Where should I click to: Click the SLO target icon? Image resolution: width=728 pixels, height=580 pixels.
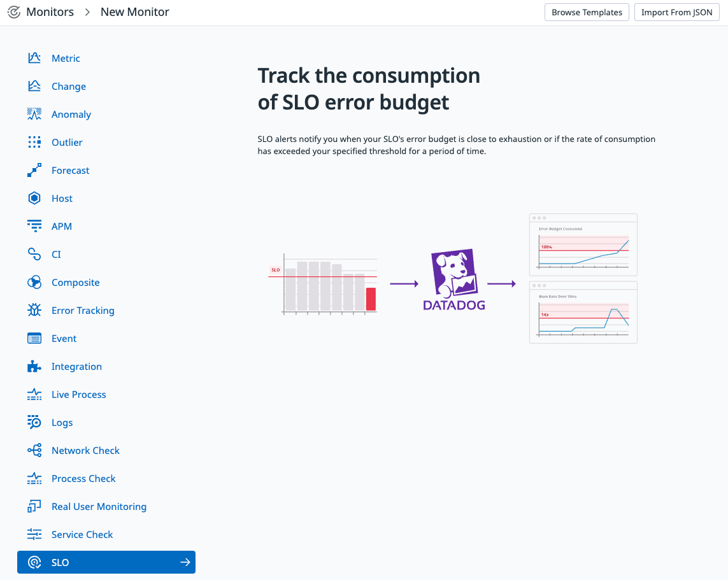click(x=34, y=562)
